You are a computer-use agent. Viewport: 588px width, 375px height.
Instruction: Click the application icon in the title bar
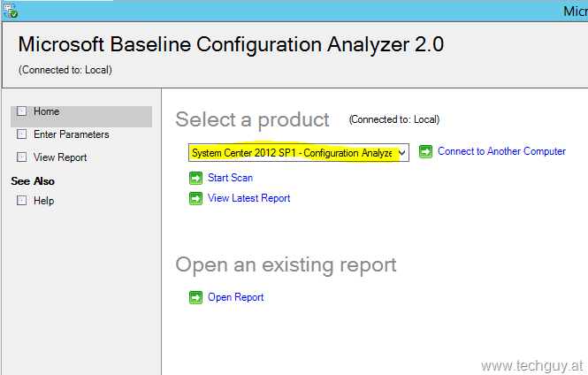point(11,11)
